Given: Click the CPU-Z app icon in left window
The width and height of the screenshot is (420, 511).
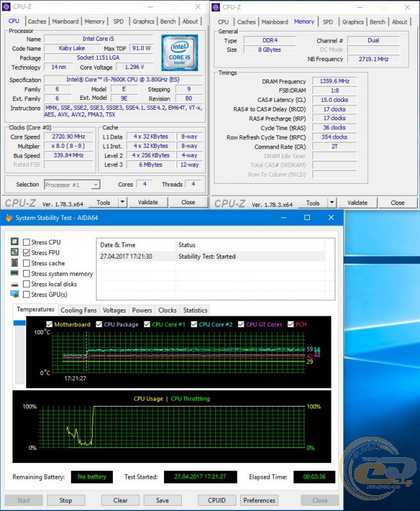Looking at the screenshot, I should (6, 7).
